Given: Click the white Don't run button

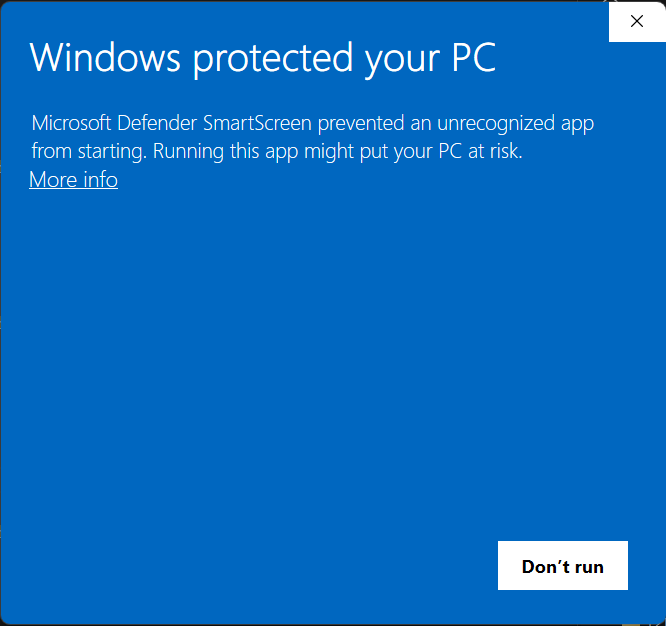Looking at the screenshot, I should click(x=562, y=566).
